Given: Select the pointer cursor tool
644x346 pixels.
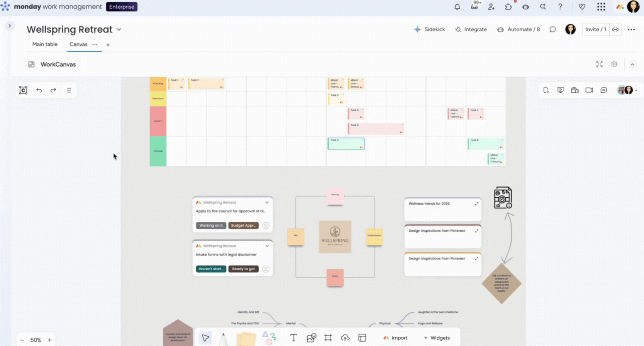Looking at the screenshot, I should [x=205, y=338].
